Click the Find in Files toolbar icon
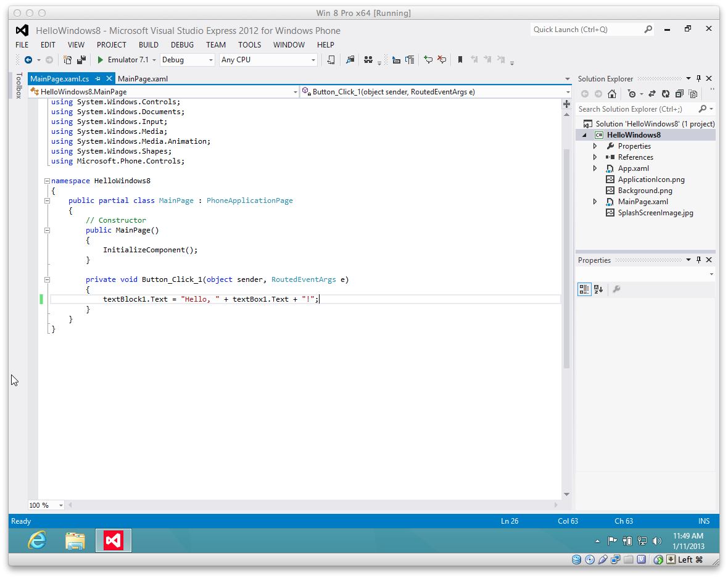The height and width of the screenshot is (578, 728). tap(350, 60)
